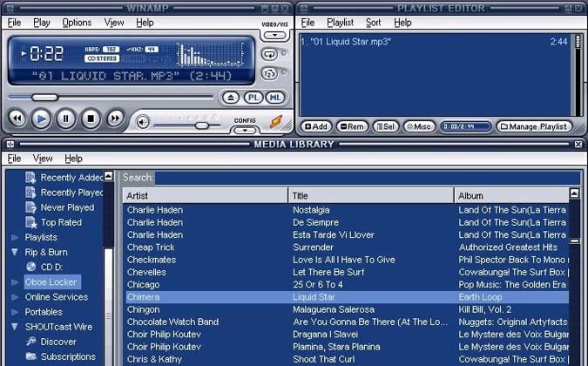Sort by the Title column header

pos(371,196)
